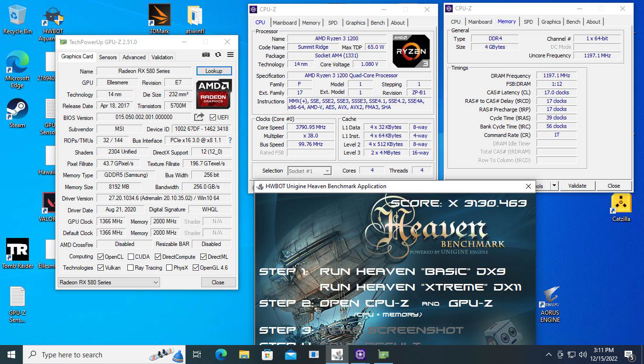This screenshot has height=364, width=644.
Task: Select the Steam desktop shortcut
Action: tap(18, 113)
